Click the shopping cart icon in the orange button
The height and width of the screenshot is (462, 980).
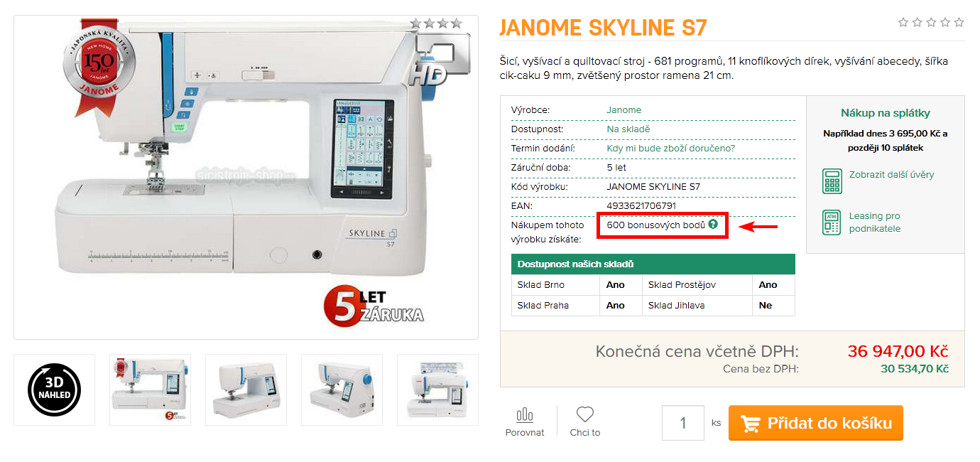coord(751,424)
